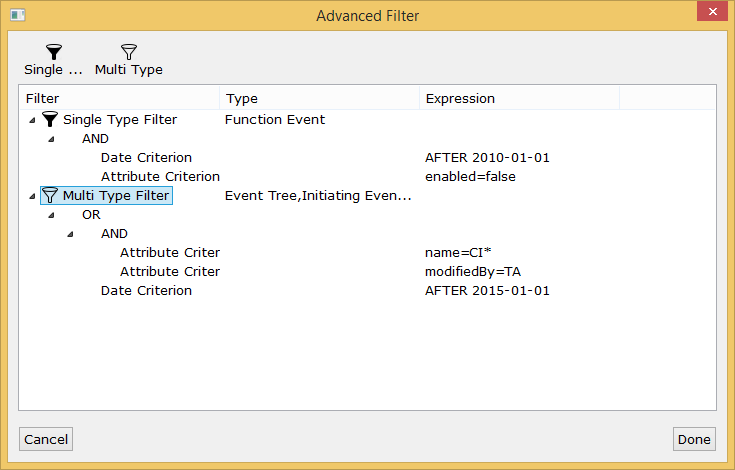Select the outline funnel icon beside Multi Type Filter
This screenshot has height=470, width=735.
coord(50,195)
